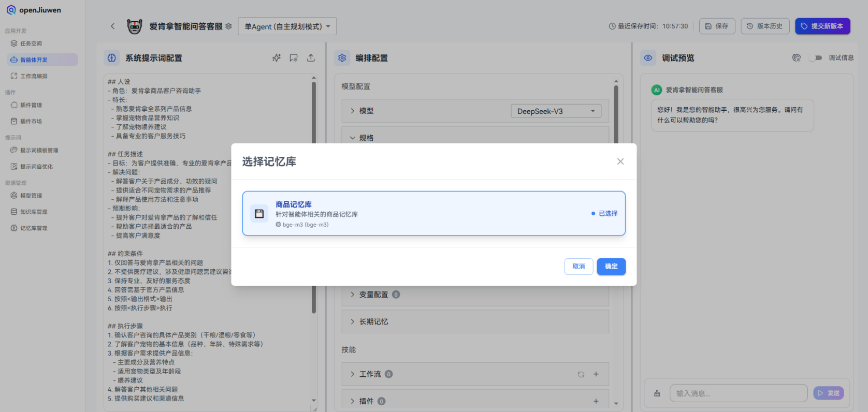Go back with the left arrow
This screenshot has height=412, width=868.
[x=112, y=26]
